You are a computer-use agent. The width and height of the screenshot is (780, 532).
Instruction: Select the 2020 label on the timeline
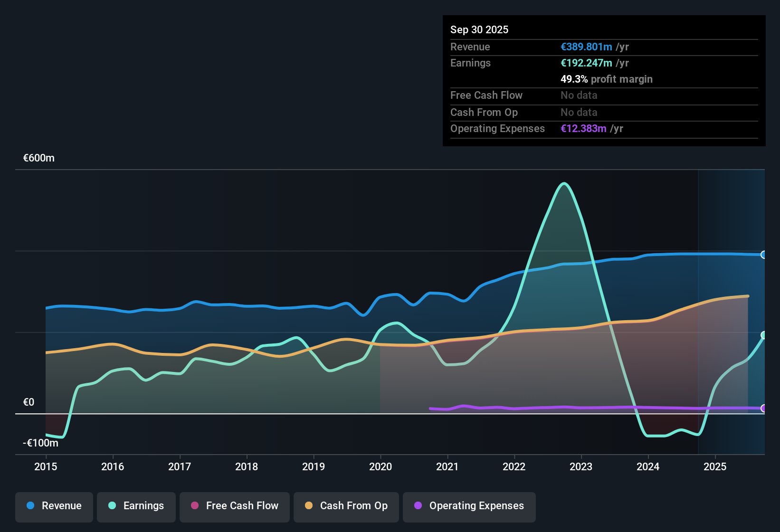coord(380,466)
